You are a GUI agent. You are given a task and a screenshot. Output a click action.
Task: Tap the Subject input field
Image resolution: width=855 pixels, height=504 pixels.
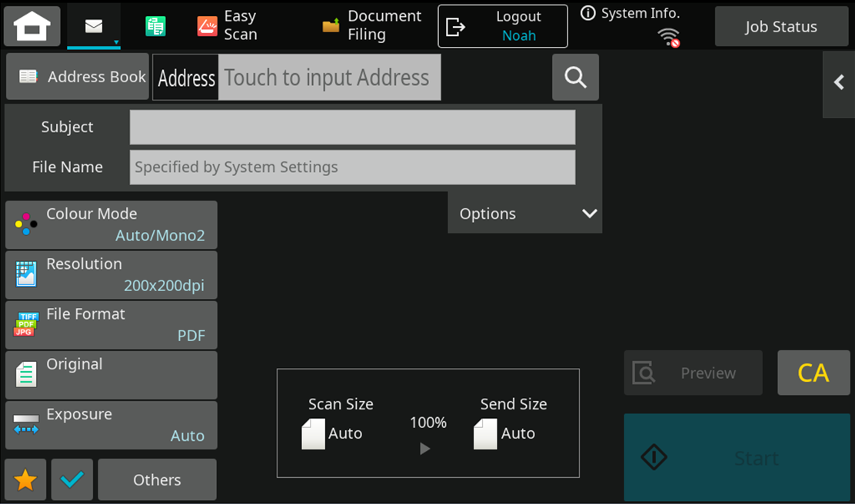(x=352, y=128)
